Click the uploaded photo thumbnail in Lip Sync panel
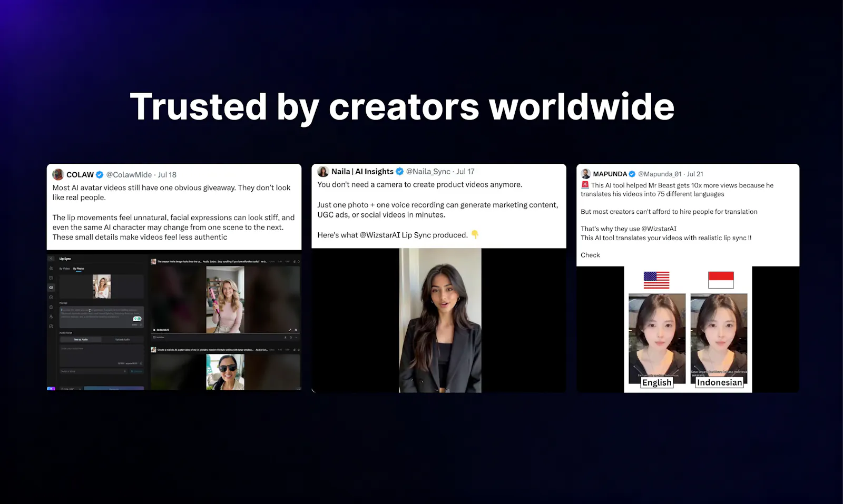 [102, 287]
